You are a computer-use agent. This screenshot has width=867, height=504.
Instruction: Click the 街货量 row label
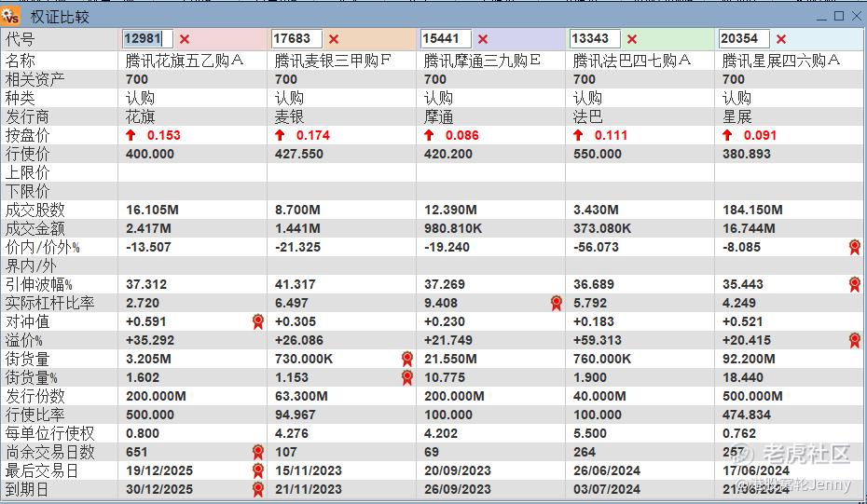(27, 360)
